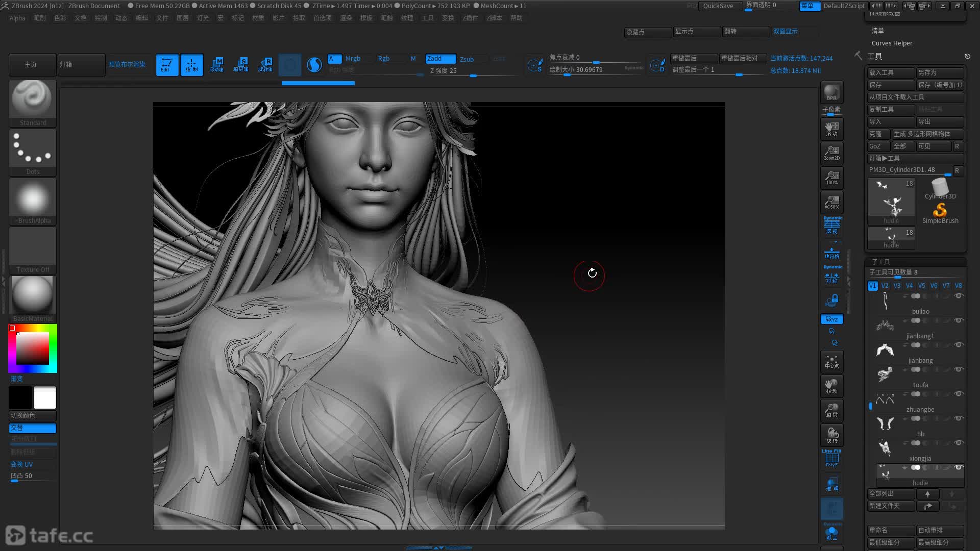Click the draw size D brush icon
The image size is (980, 551).
point(657,65)
